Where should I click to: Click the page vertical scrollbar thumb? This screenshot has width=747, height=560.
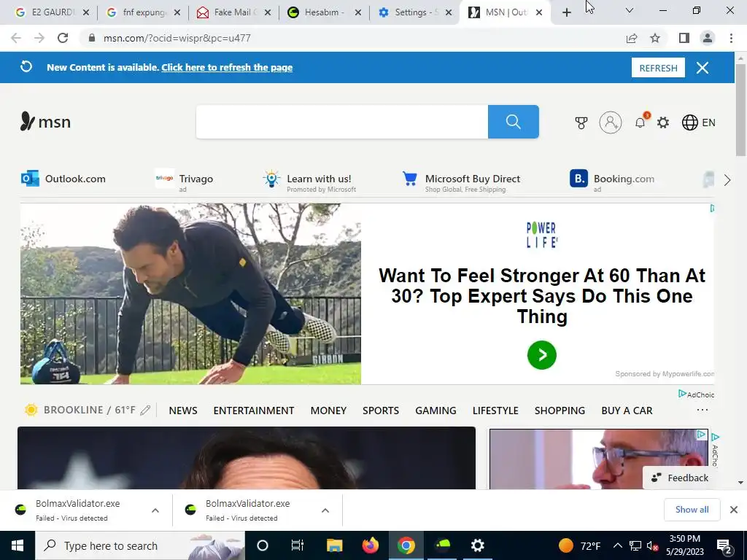741,109
